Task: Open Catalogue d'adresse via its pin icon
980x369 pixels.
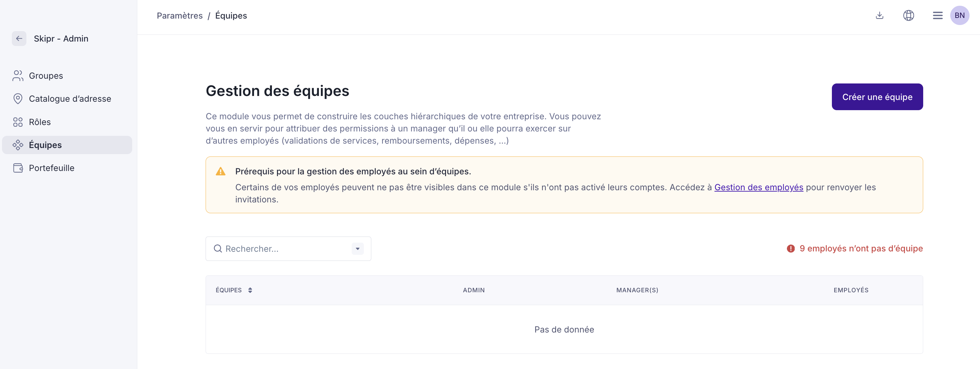Action: 18,98
